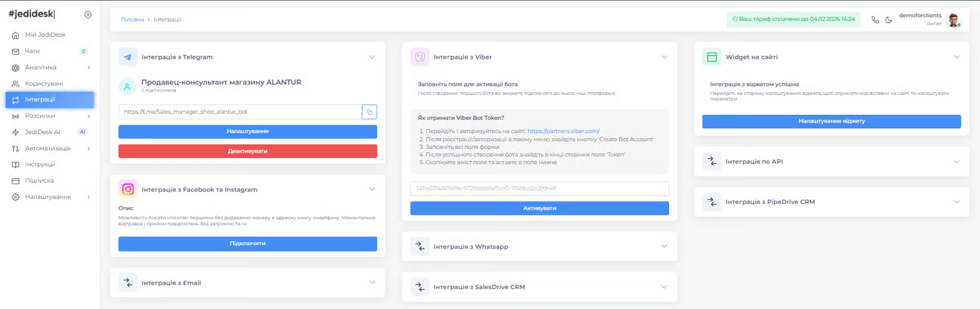Click the sidebar collapse icon beside the jedidesk logo
This screenshot has width=980, height=309.
pyautogui.click(x=88, y=14)
